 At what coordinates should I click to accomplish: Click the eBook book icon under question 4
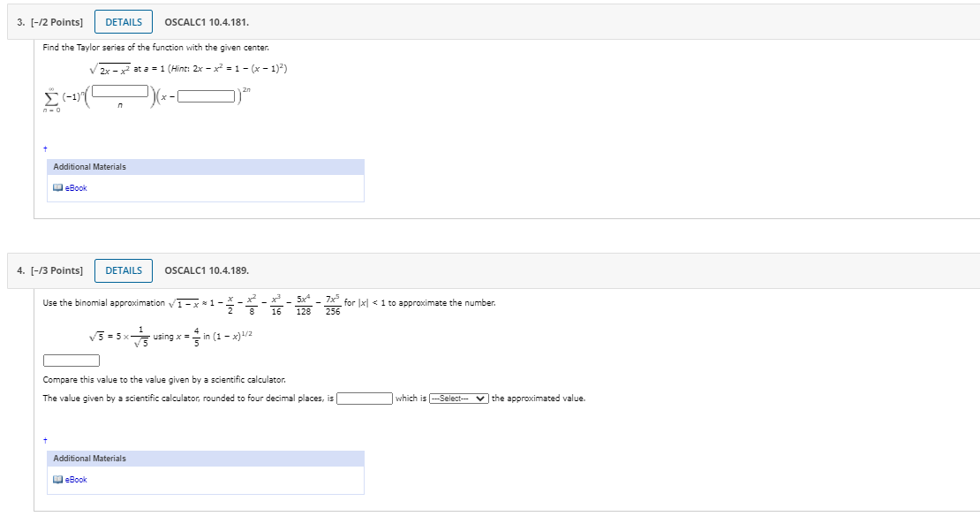coord(58,480)
